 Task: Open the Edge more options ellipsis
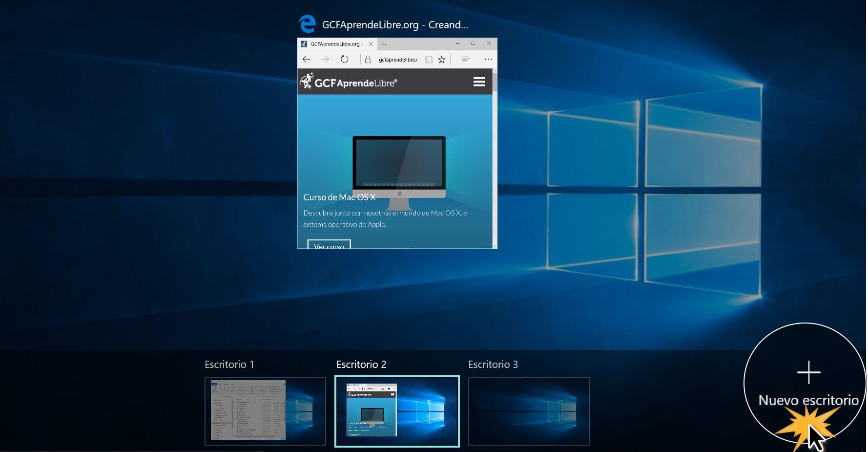coord(488,59)
